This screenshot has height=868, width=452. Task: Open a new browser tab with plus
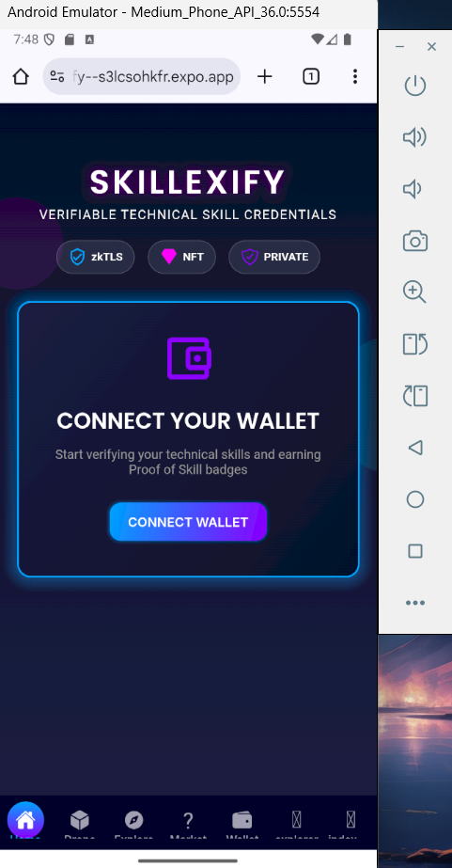pos(265,76)
